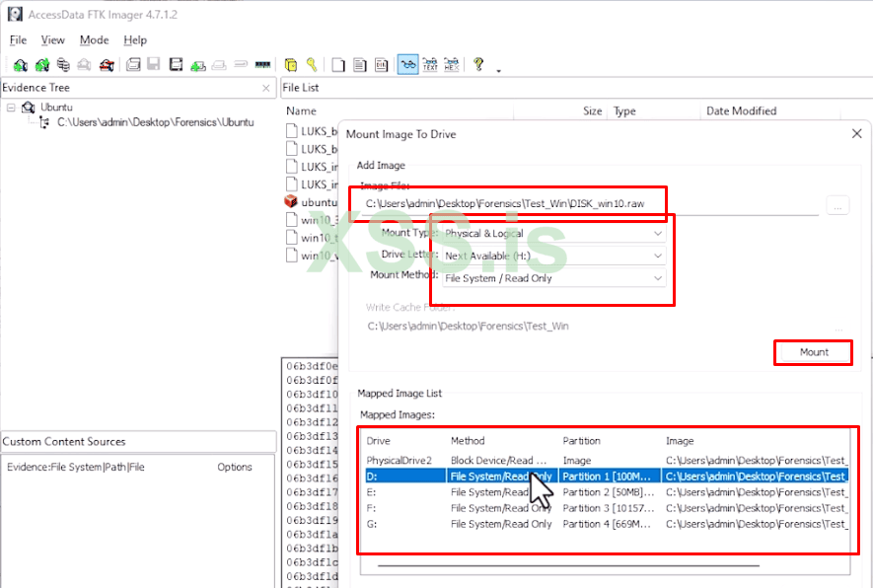Image resolution: width=873 pixels, height=588 pixels.
Task: Click the Export File Hash List icon
Action: pos(360,65)
